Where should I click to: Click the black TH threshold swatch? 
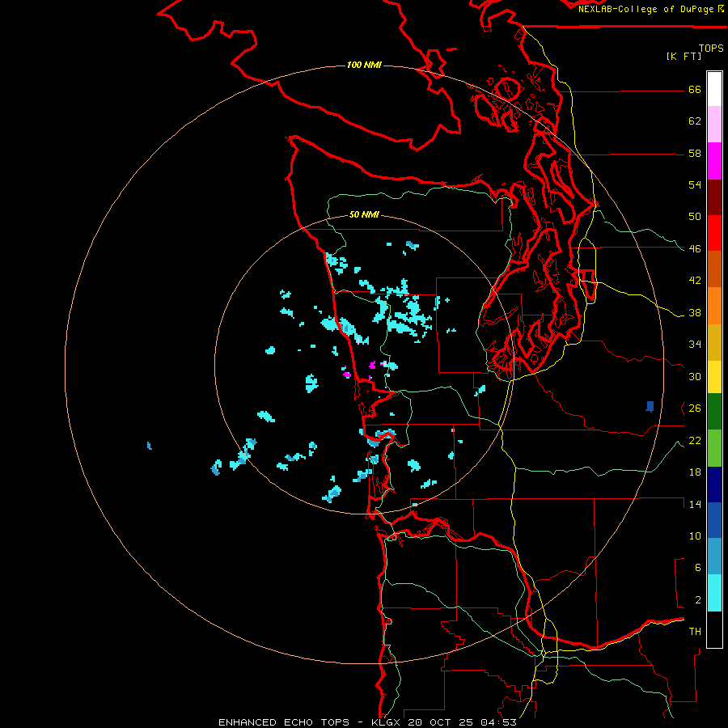click(714, 629)
